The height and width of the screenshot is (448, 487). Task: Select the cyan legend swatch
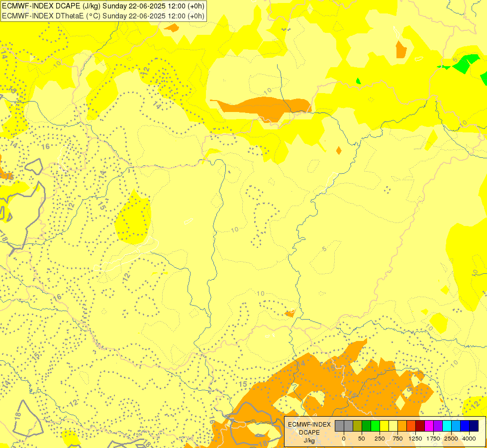click(447, 426)
